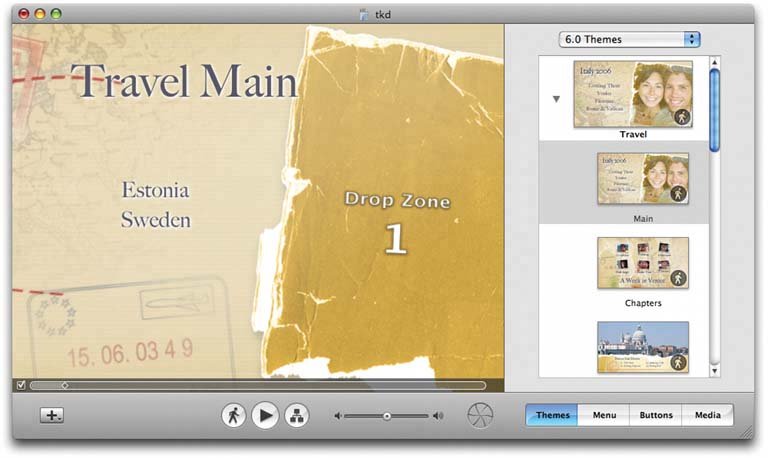
Task: Click the Burn disc icon
Action: 480,416
